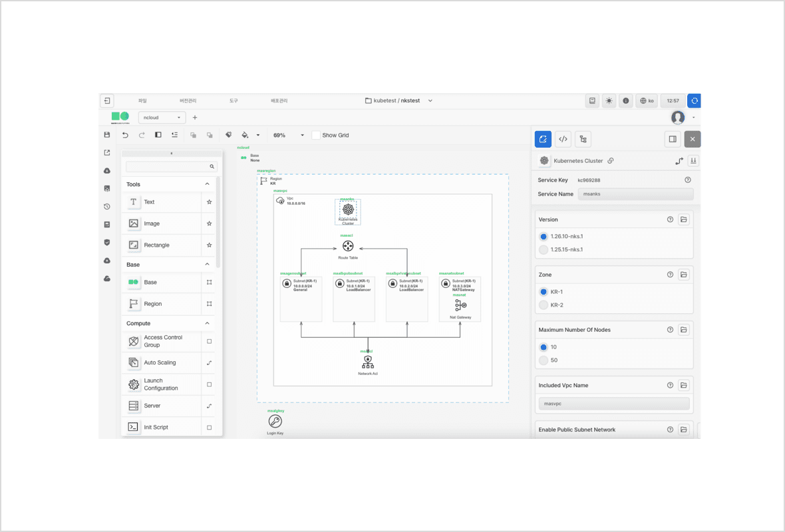Open the code view tab icon
Image resolution: width=785 pixels, height=532 pixels.
pyautogui.click(x=563, y=139)
